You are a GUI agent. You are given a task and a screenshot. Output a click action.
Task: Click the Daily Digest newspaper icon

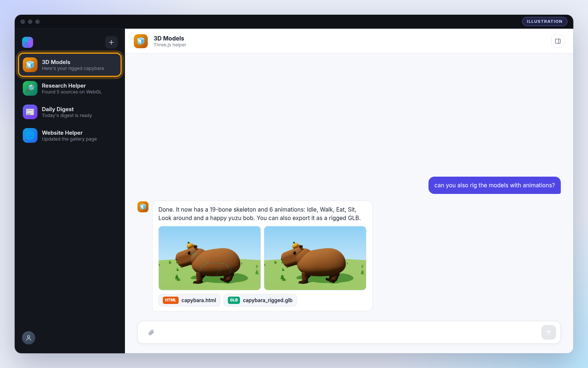30,112
